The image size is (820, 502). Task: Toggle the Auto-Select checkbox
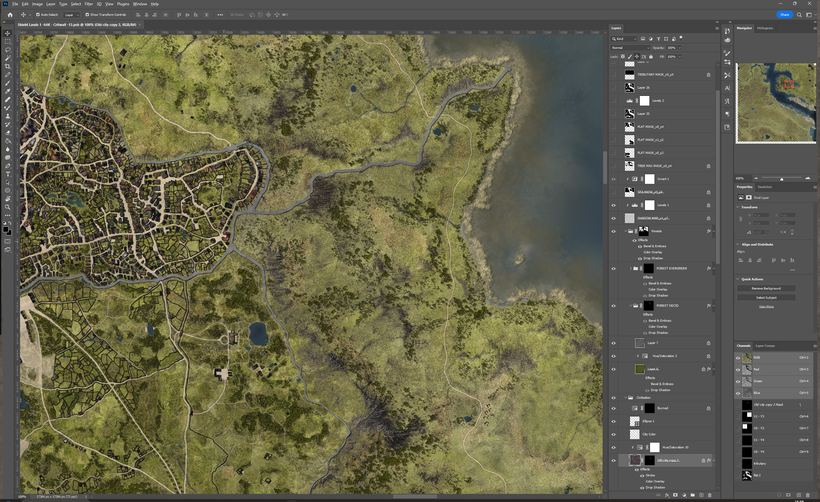tap(38, 15)
